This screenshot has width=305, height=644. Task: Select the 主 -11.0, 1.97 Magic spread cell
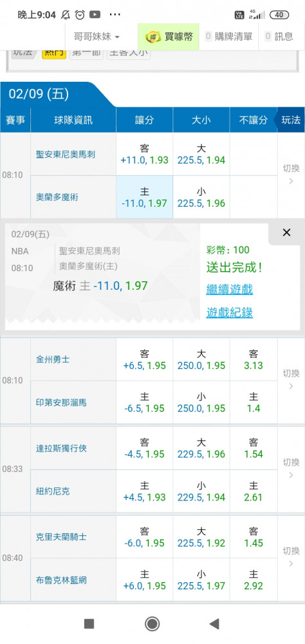(x=145, y=197)
